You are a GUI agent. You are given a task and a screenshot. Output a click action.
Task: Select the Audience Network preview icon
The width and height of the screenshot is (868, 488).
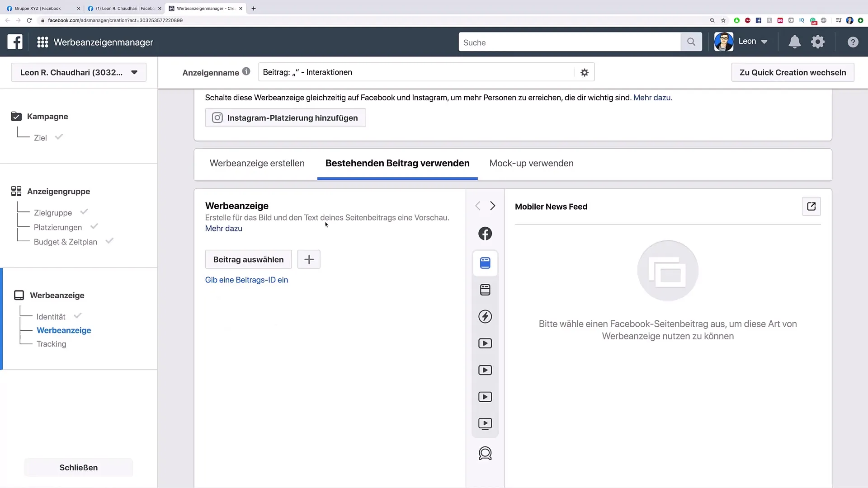[x=485, y=453]
